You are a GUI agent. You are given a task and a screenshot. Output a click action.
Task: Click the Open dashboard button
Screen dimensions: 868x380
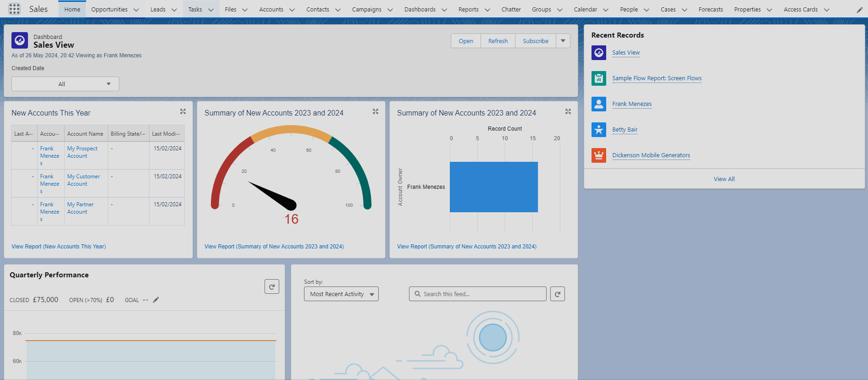coord(466,41)
